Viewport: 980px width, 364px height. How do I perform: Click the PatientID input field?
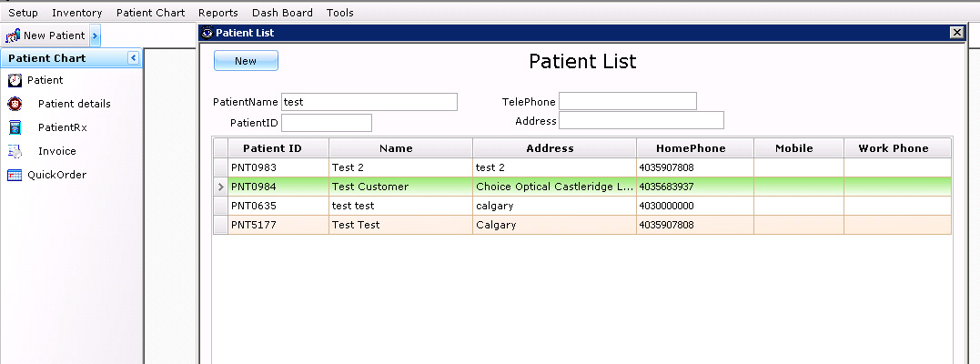tap(327, 123)
